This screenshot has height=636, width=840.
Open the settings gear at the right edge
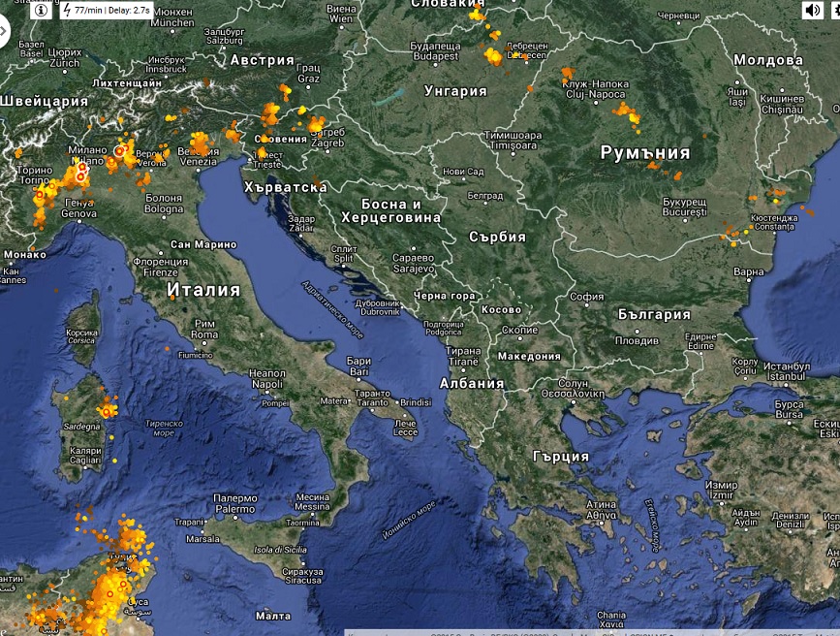[x=834, y=11]
